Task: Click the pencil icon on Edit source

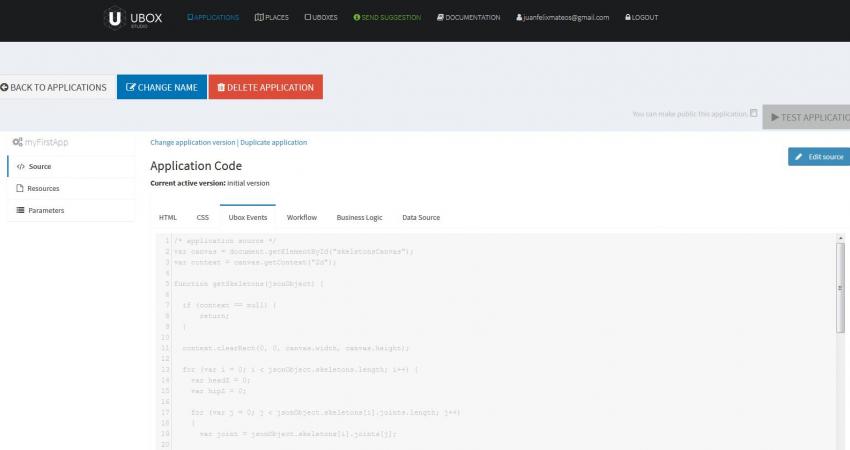Action: tap(799, 157)
